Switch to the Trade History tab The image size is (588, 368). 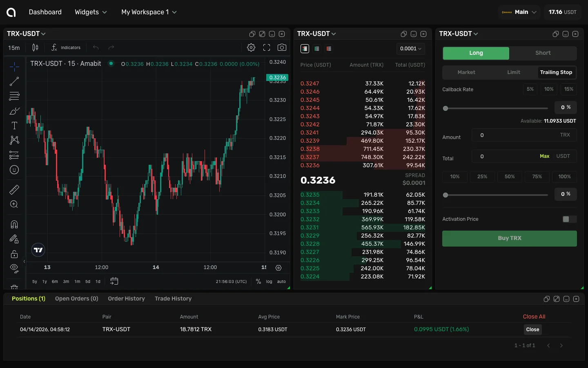tap(173, 298)
